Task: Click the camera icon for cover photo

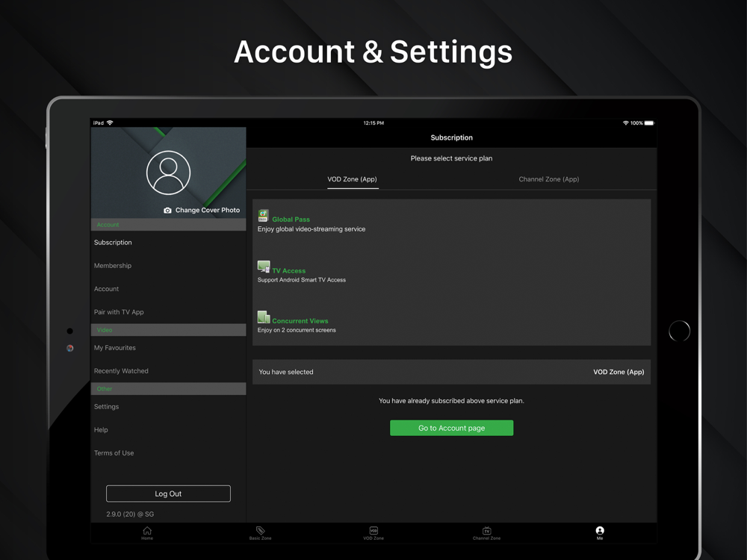Action: 167,210
